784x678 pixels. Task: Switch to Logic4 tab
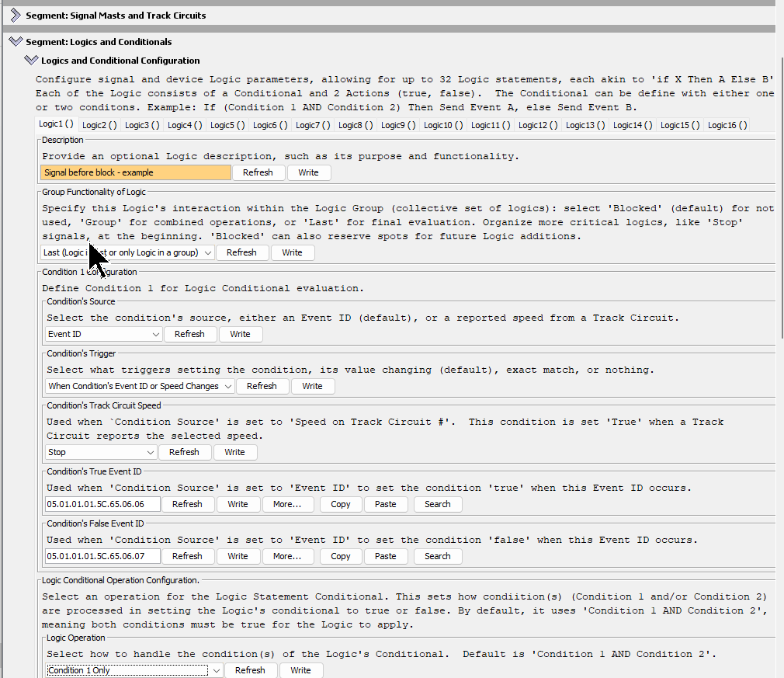click(x=185, y=125)
